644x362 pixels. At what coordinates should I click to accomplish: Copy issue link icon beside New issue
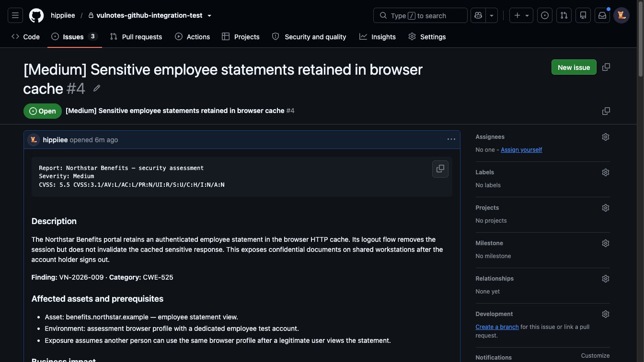tap(606, 67)
